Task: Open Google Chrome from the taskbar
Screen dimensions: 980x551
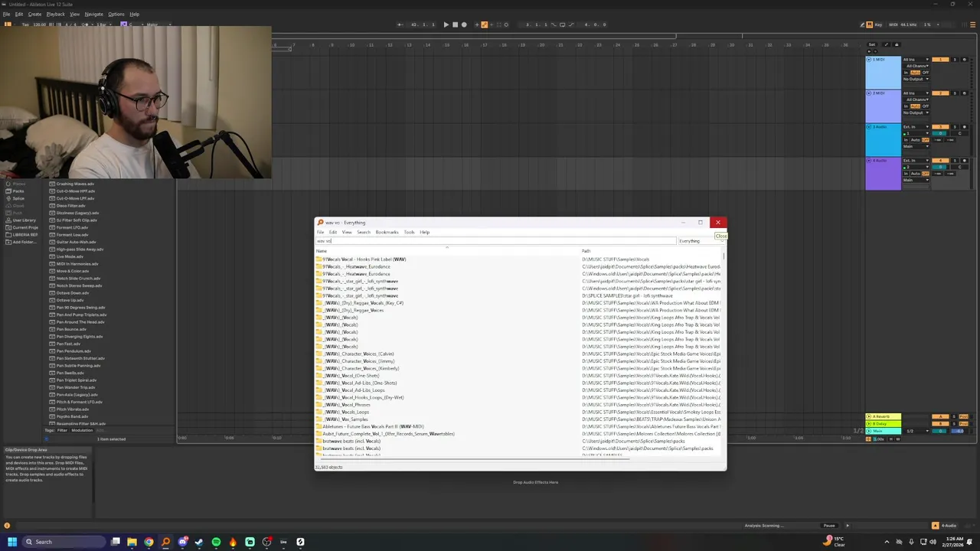Action: (149, 542)
